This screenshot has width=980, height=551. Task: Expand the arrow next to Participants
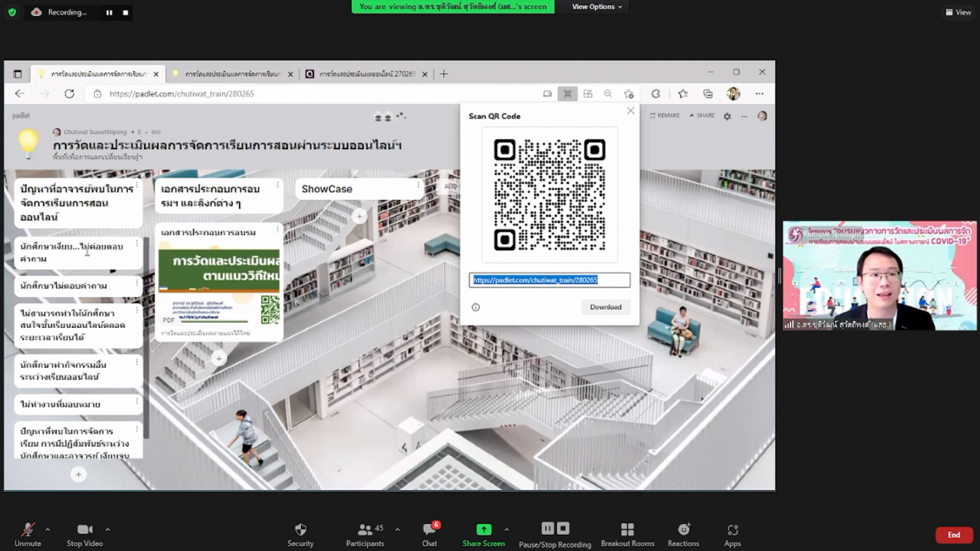pyautogui.click(x=397, y=530)
